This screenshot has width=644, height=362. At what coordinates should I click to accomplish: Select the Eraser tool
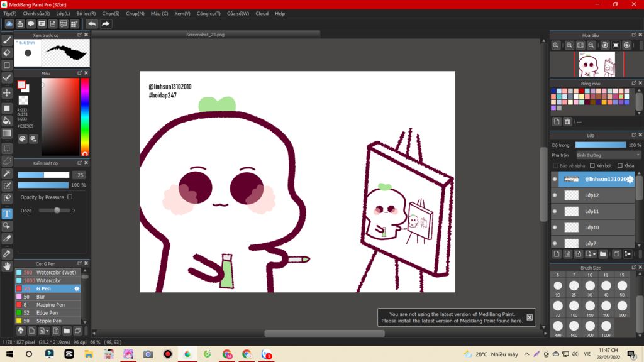pyautogui.click(x=7, y=53)
